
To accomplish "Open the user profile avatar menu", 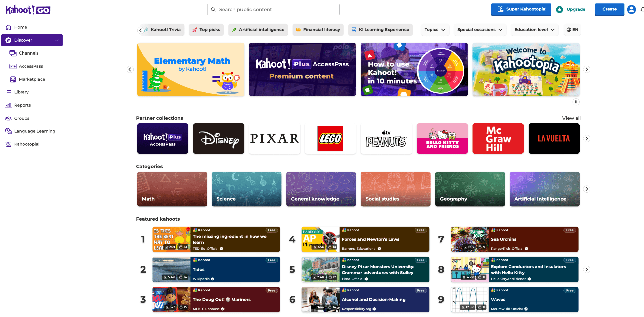I will coord(631,9).
